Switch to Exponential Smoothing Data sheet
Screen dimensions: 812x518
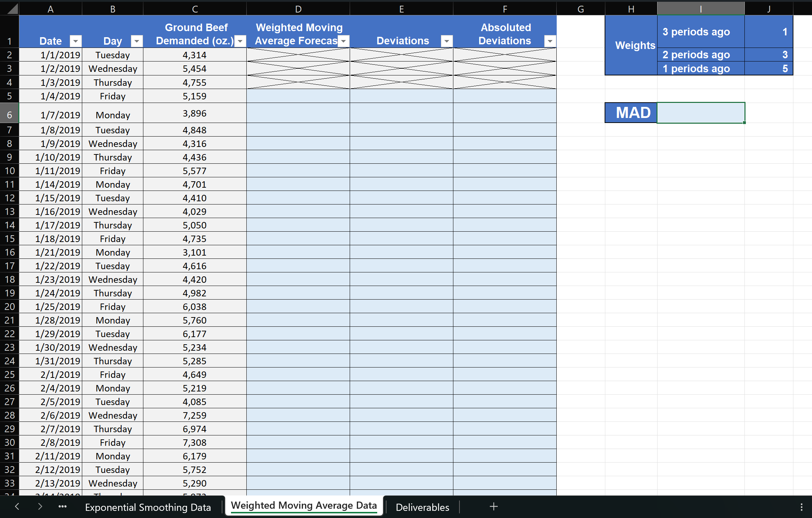click(x=148, y=507)
